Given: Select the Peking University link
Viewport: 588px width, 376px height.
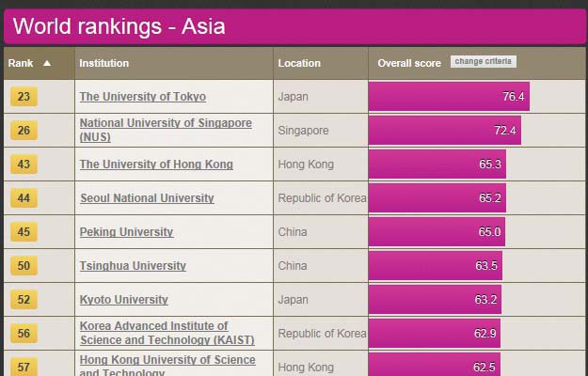Looking at the screenshot, I should 126,232.
